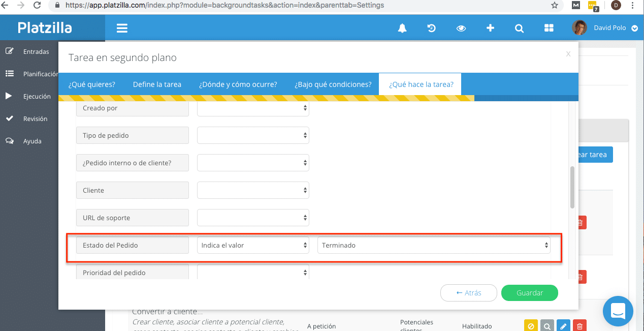Expand the Terminado value dropdown
644x331 pixels.
click(434, 245)
